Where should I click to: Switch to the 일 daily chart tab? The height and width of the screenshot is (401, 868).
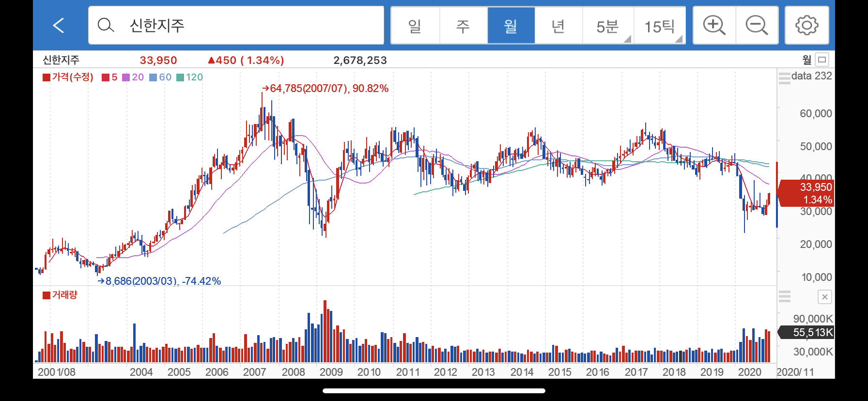tap(415, 26)
